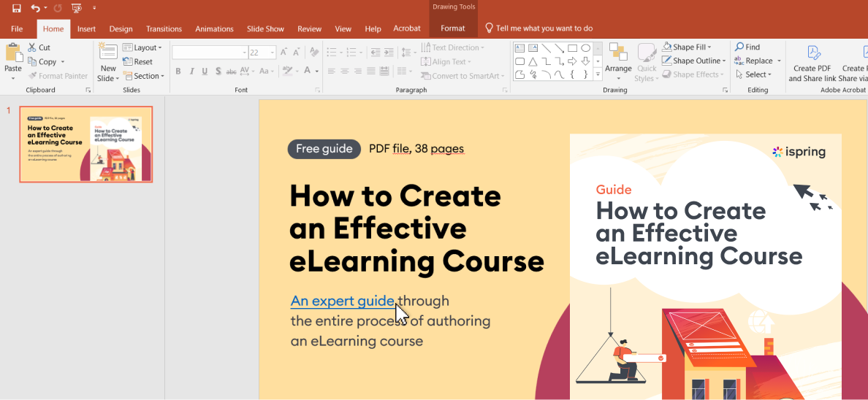Toggle Bold formatting
This screenshot has height=400, width=868.
click(178, 71)
